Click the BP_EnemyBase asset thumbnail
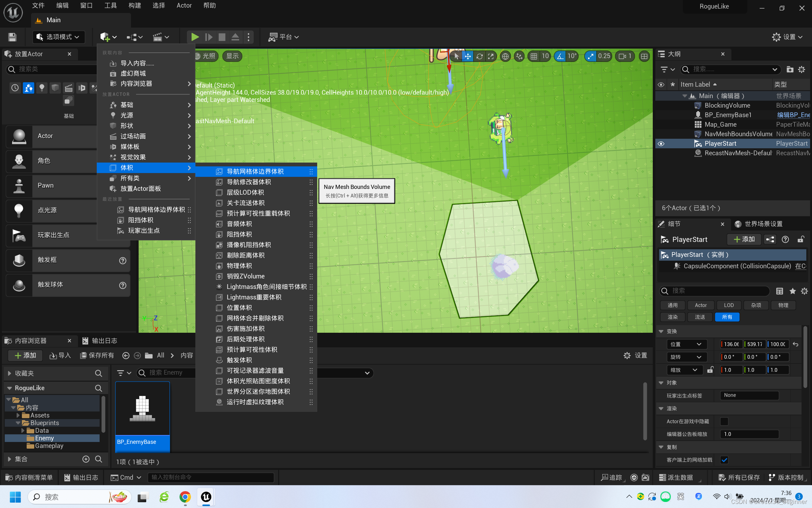The image size is (812, 508). click(143, 408)
